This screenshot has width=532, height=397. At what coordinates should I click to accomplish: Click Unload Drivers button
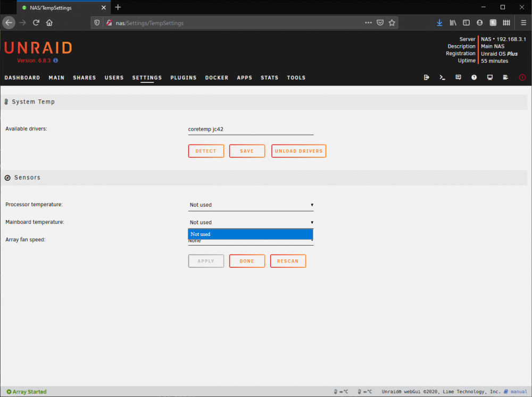pyautogui.click(x=298, y=151)
